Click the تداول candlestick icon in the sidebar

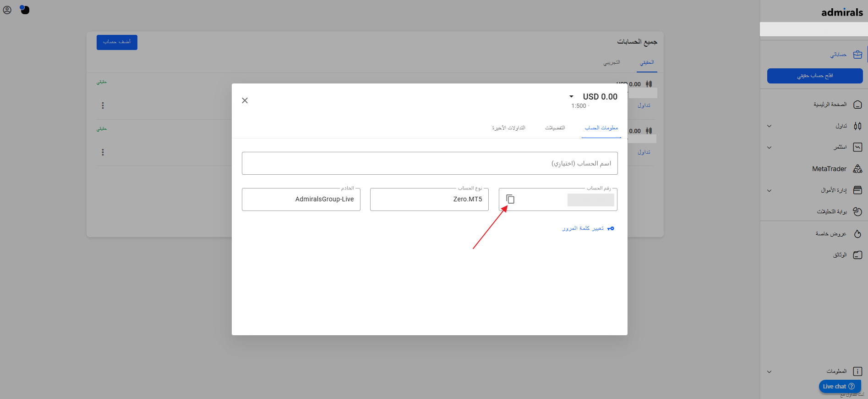857,126
